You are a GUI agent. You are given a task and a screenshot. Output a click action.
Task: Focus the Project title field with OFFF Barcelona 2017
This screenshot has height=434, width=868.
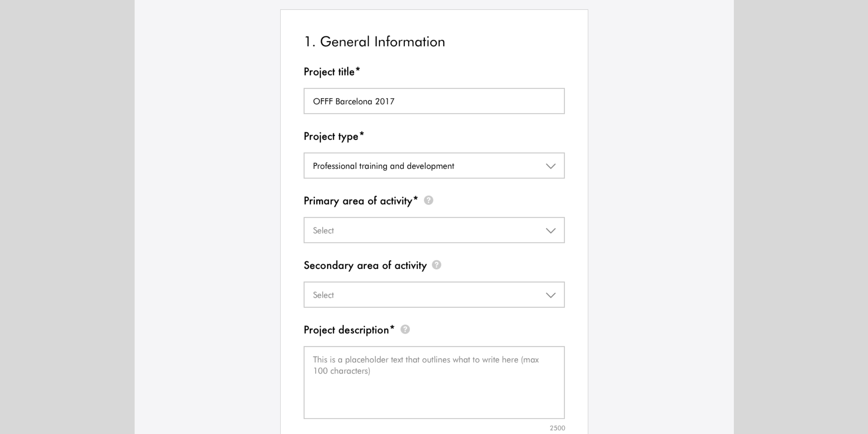coord(434,101)
